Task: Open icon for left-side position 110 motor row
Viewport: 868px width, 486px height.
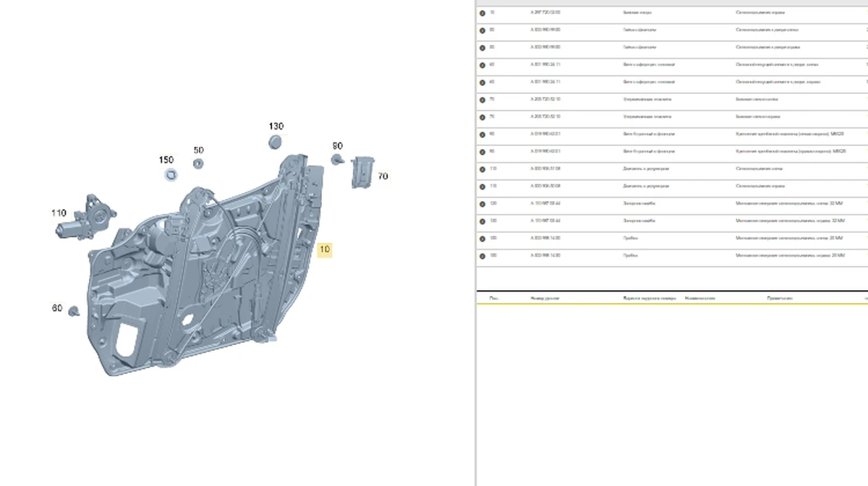Action: tap(482, 169)
